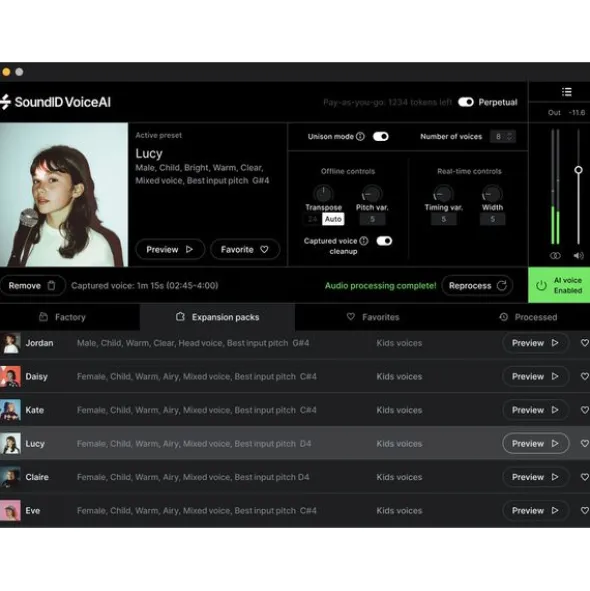590x591 pixels.
Task: Toggle the Captured voice cleanup switch
Action: pos(384,241)
